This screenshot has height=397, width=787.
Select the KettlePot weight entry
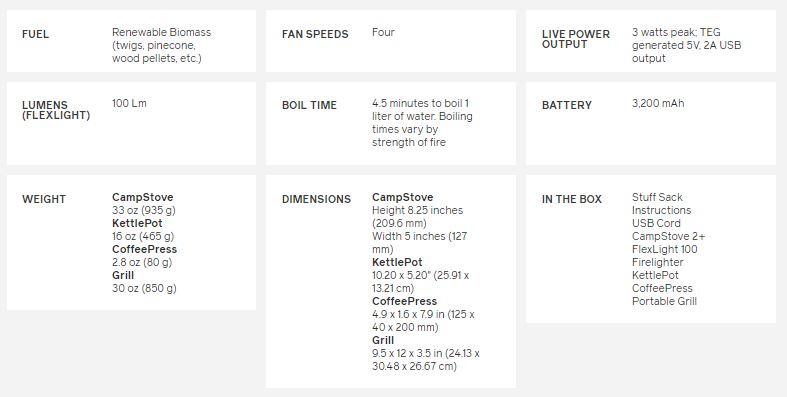point(143,229)
